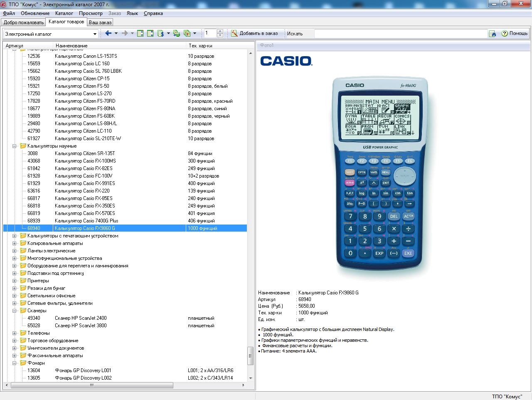Click the green stacked pages toolbar icon
This screenshot has width=532, height=400.
click(177, 33)
